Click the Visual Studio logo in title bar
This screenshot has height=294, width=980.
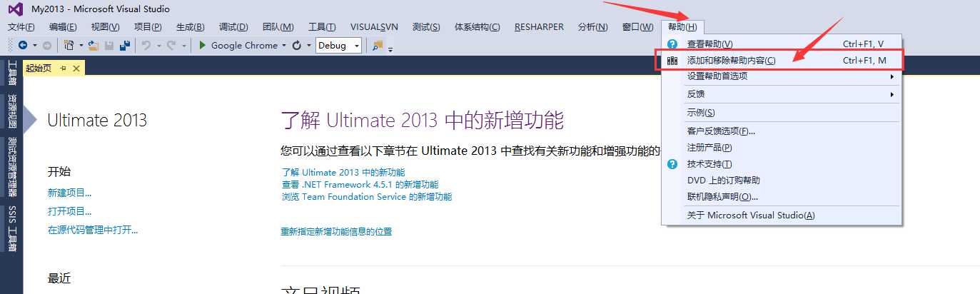(16, 9)
